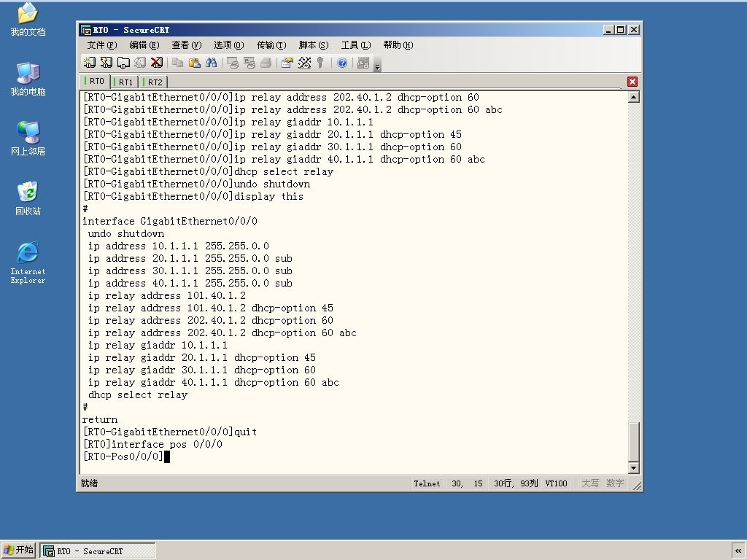Open the 工具 (Tools) menu
Image resolution: width=747 pixels, height=560 pixels.
tap(356, 45)
